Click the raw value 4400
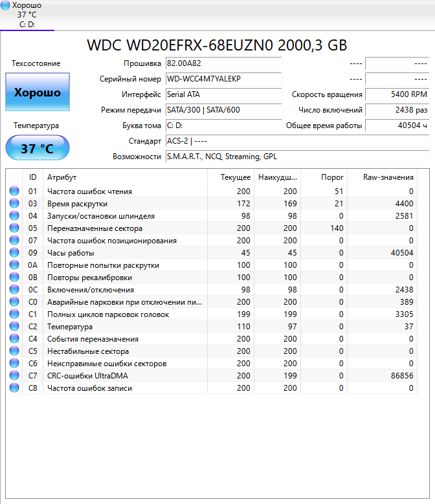 point(404,203)
